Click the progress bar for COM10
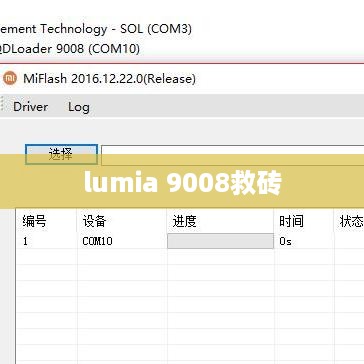 click(220, 241)
